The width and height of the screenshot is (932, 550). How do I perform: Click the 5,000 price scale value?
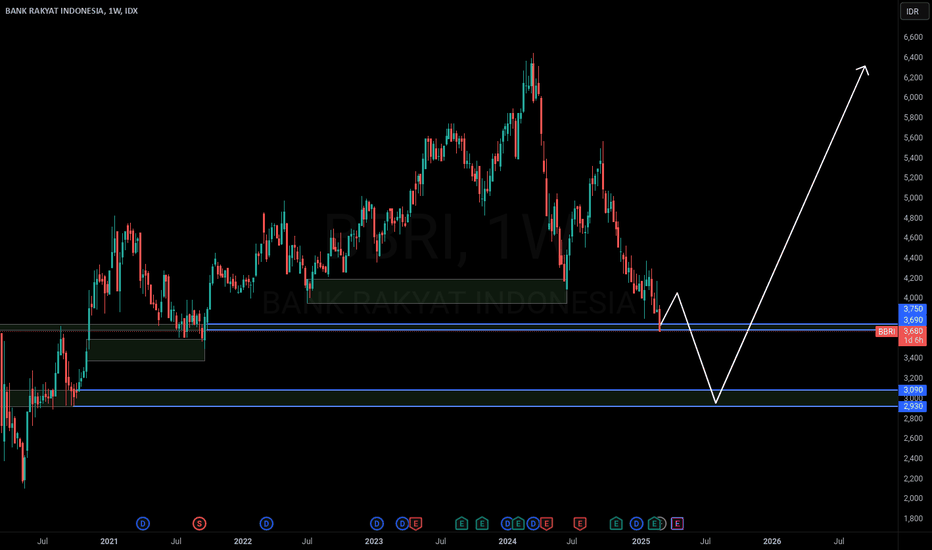(x=913, y=197)
